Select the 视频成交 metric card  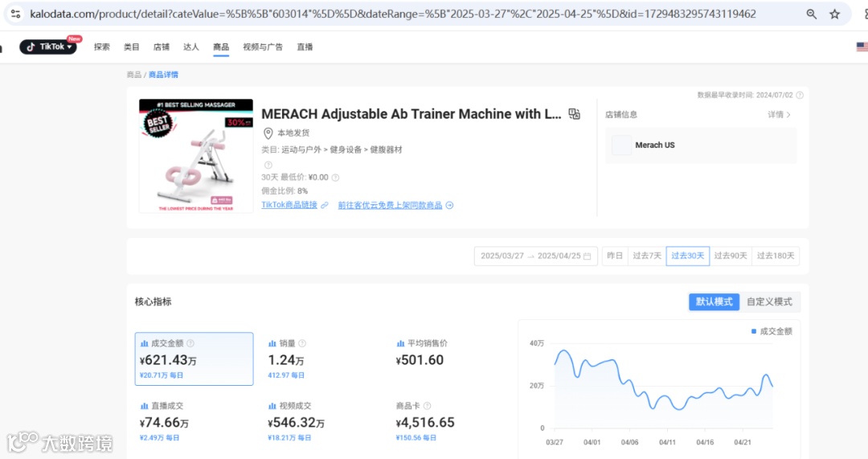tap(322, 421)
